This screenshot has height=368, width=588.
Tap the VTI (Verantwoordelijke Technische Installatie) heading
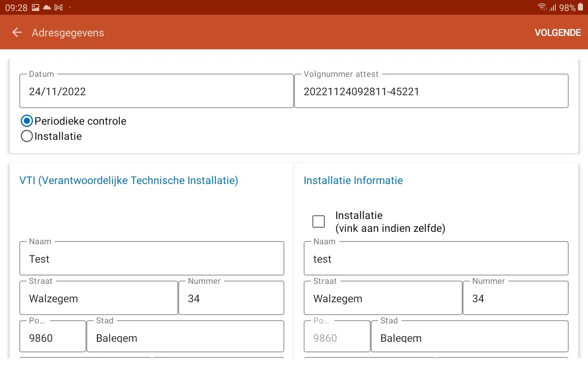click(x=129, y=180)
